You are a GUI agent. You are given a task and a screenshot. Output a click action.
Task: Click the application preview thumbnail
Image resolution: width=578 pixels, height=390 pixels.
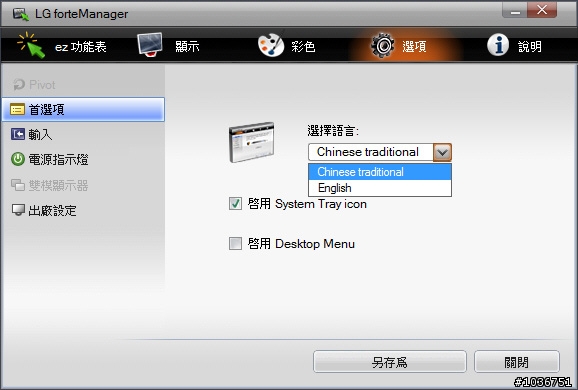[x=252, y=142]
